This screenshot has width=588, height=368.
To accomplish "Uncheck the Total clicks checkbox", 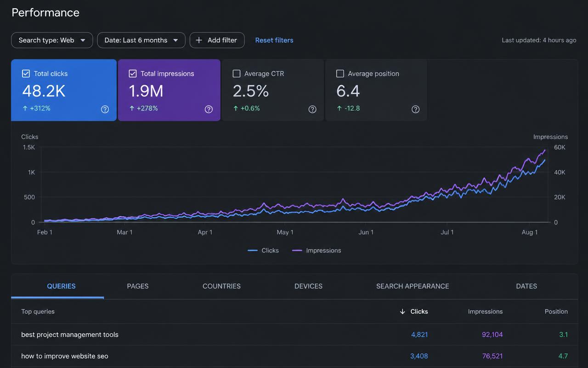I will (x=26, y=74).
